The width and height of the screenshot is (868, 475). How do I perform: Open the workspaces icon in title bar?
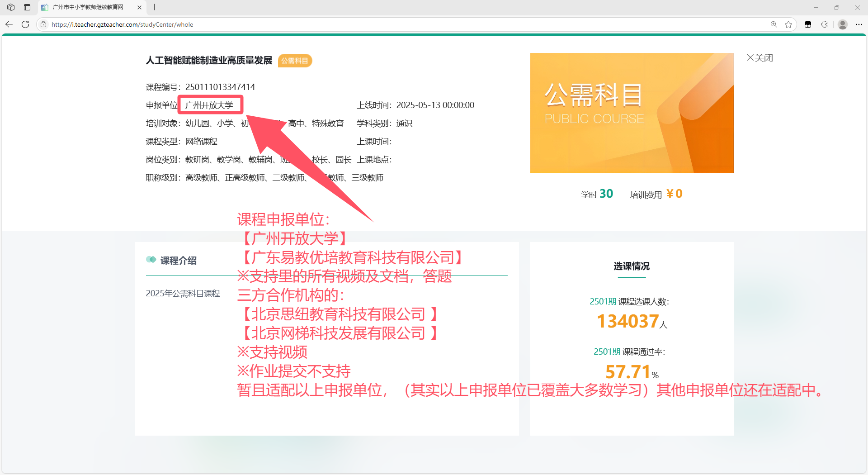[x=11, y=7]
